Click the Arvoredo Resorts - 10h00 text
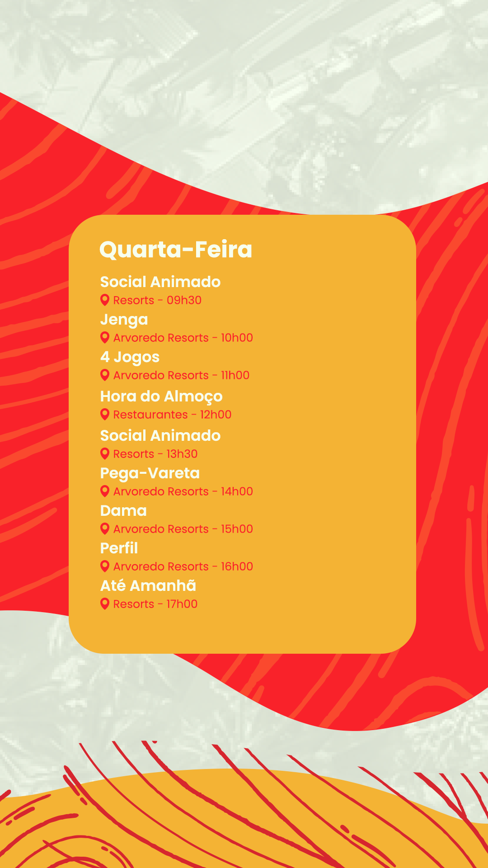Screen dimensions: 488x868 point(183,338)
